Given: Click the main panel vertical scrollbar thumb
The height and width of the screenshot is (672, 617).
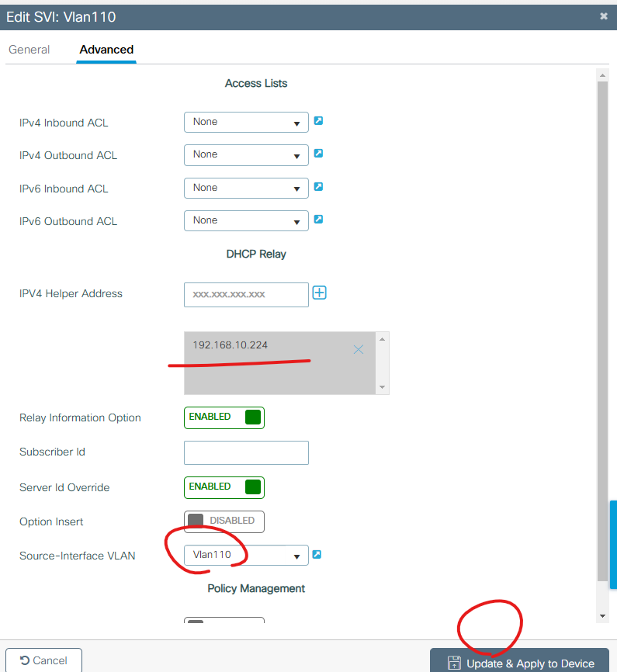Looking at the screenshot, I should [602, 331].
